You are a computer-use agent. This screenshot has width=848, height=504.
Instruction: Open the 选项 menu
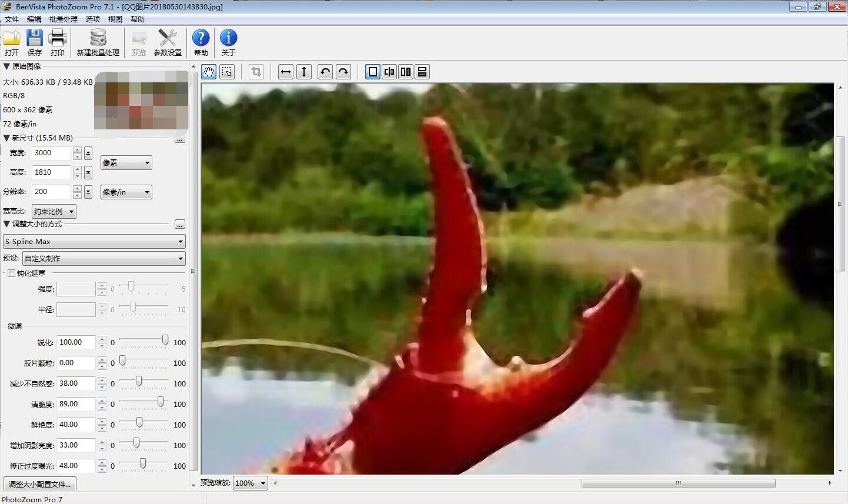(x=93, y=19)
